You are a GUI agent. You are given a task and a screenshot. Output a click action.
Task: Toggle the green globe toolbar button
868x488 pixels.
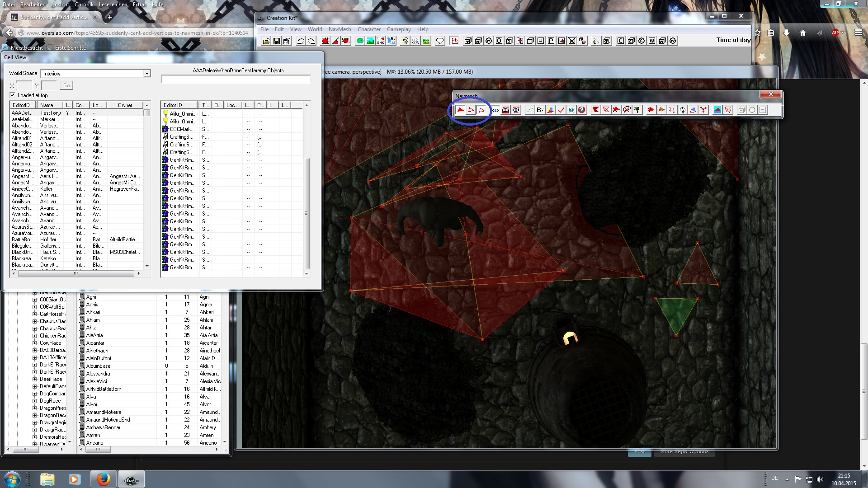click(360, 41)
